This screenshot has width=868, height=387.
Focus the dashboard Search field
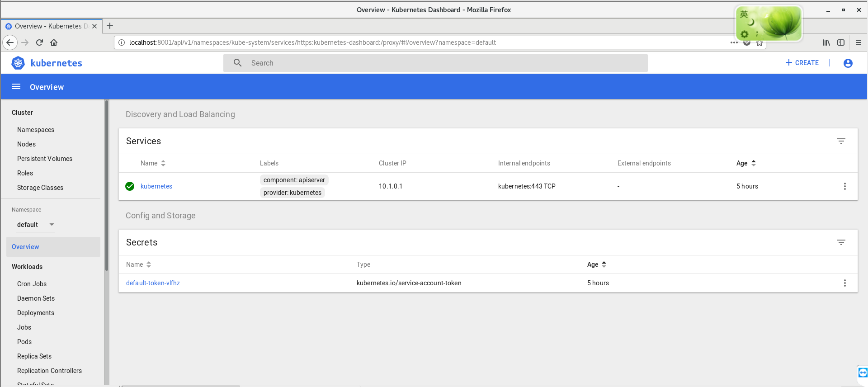(x=435, y=63)
